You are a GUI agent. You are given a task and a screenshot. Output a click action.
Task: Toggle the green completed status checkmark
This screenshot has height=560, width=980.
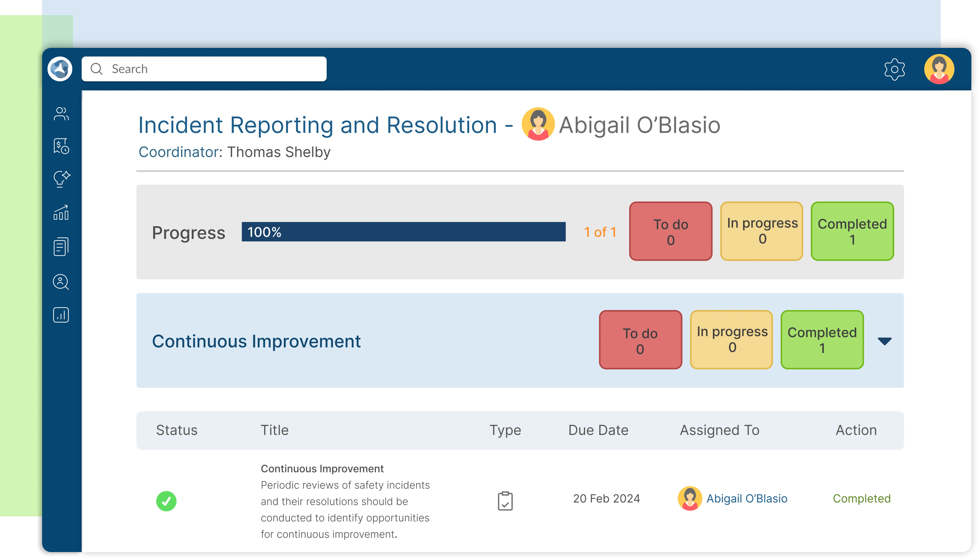(x=166, y=501)
